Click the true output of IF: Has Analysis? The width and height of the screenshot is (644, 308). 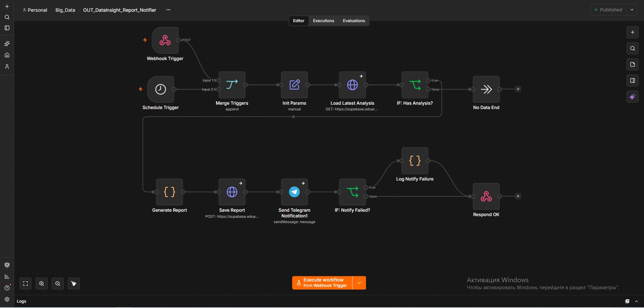[428, 81]
